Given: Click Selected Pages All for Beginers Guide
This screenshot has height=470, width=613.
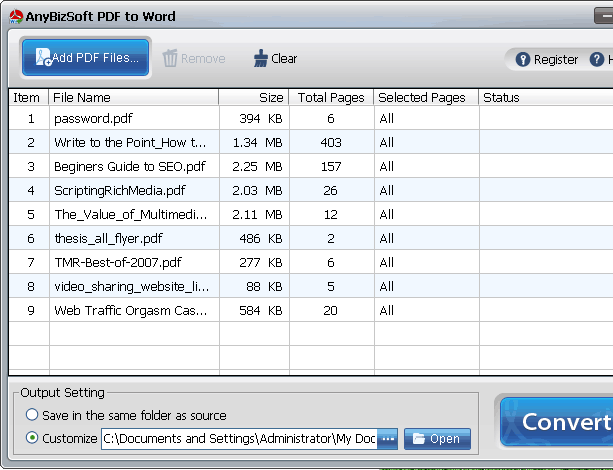Looking at the screenshot, I should [386, 167].
